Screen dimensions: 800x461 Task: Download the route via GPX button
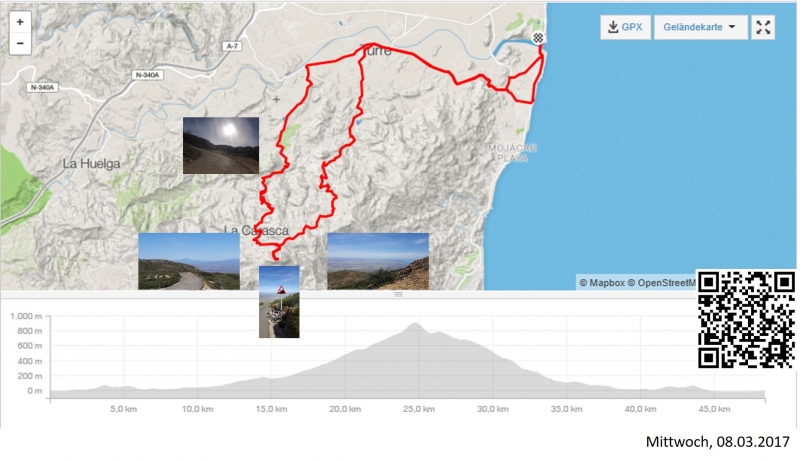point(625,27)
